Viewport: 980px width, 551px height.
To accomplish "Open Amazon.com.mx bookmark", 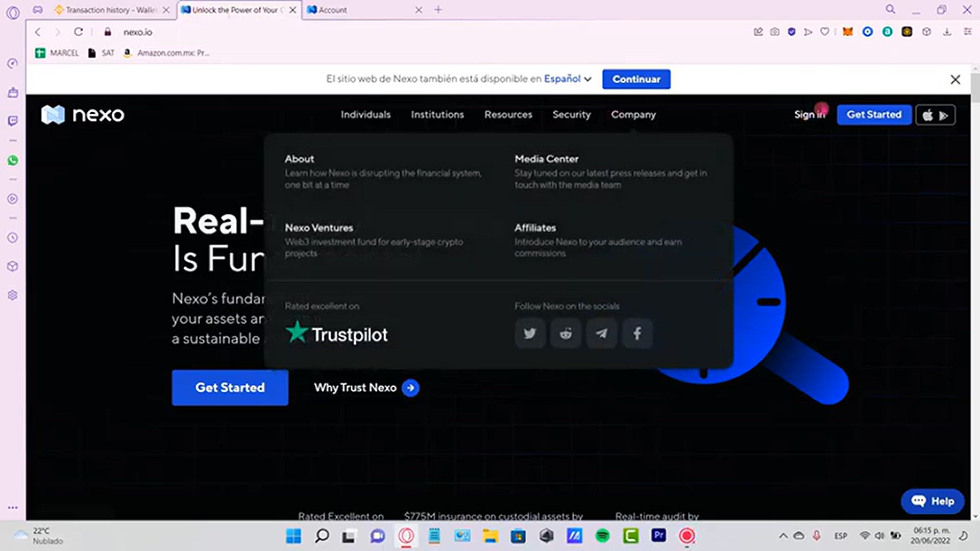I will point(166,53).
